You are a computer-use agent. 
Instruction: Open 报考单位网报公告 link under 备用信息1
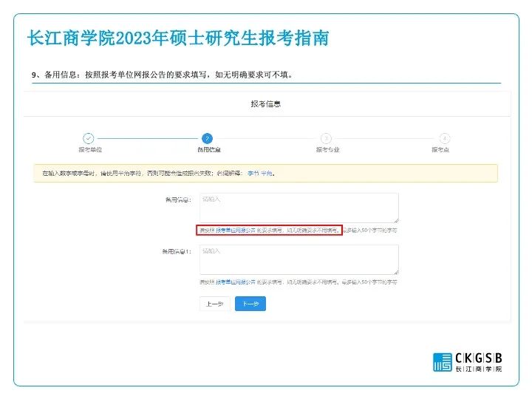pos(236,282)
